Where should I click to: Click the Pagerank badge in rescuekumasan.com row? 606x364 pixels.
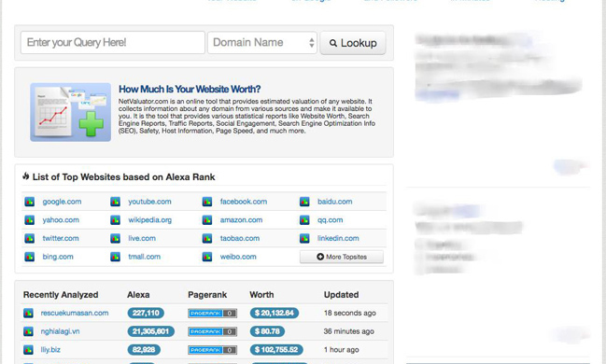(212, 313)
